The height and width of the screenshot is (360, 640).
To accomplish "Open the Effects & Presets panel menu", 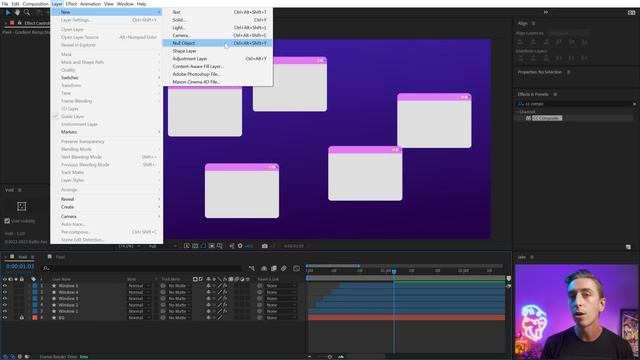I will click(555, 94).
